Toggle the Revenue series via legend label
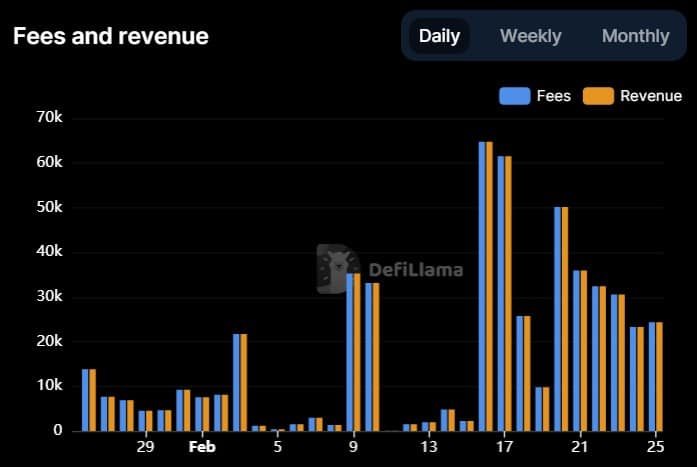 point(650,96)
